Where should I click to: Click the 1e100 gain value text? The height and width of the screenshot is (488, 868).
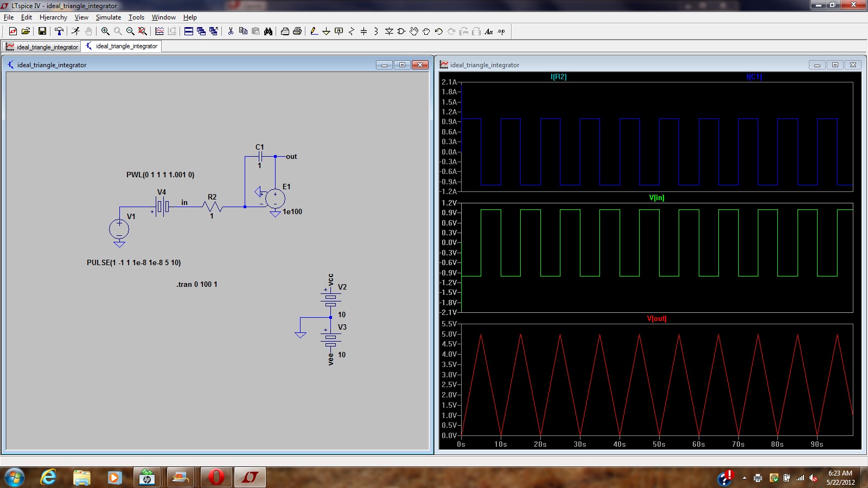pos(292,211)
